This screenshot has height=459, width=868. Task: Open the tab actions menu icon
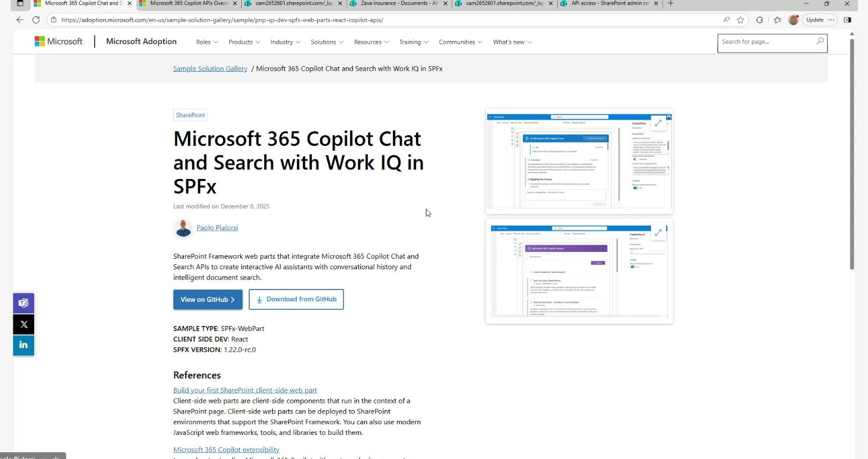coord(20,3)
